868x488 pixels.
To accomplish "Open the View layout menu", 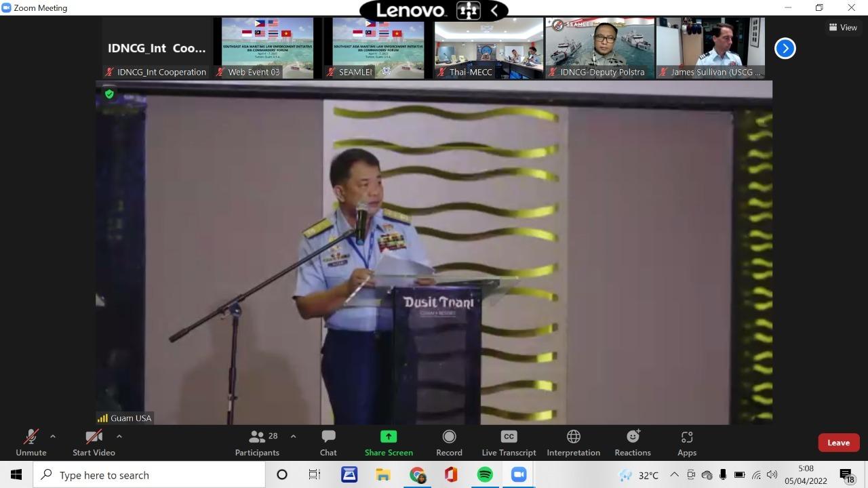I will (843, 27).
